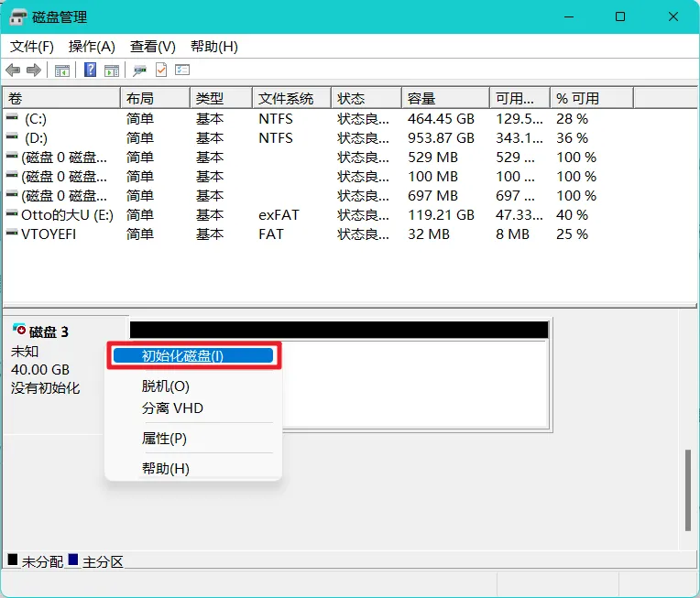
Task: Sort by the 布局 column header
Action: pos(156,98)
